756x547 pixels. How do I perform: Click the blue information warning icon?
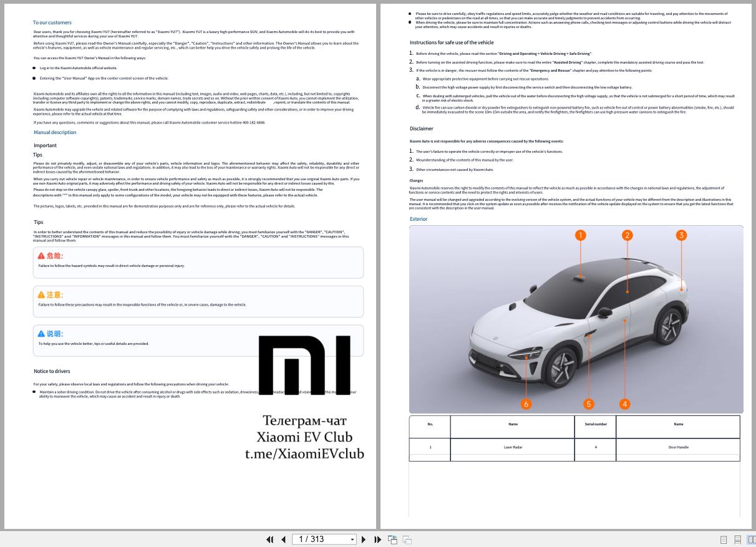pyautogui.click(x=41, y=334)
